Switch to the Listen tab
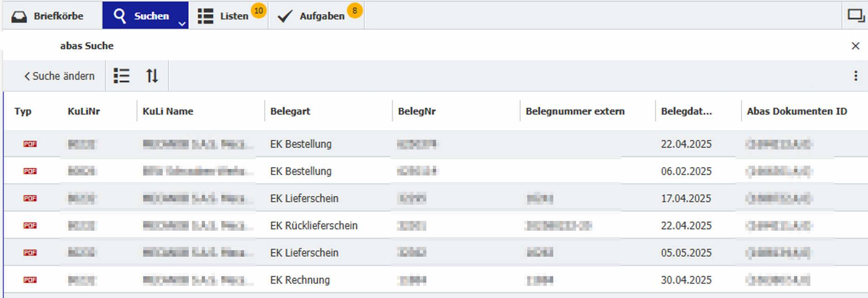Image resolution: width=868 pixels, height=298 pixels. pos(228,16)
